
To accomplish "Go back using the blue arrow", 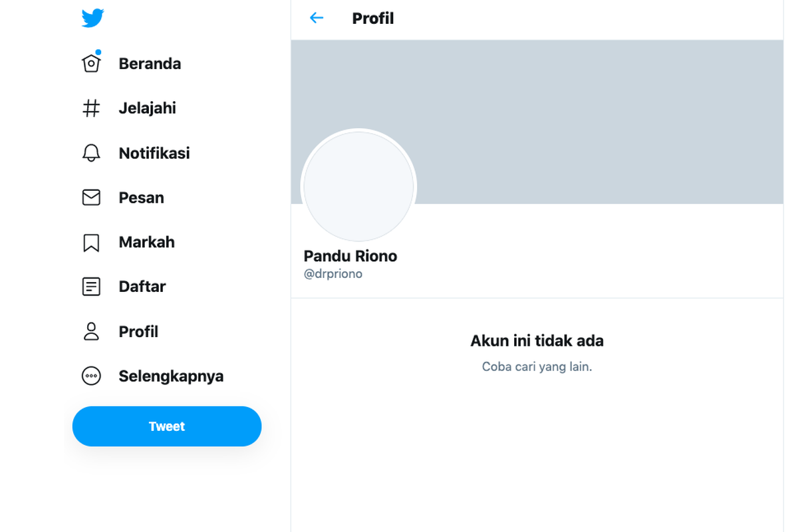I will [x=317, y=18].
